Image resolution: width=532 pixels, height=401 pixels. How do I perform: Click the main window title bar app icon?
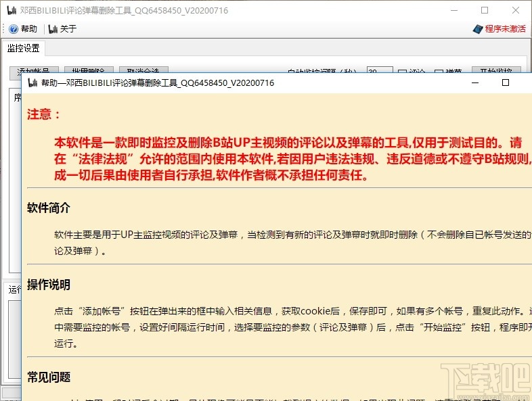[12, 11]
